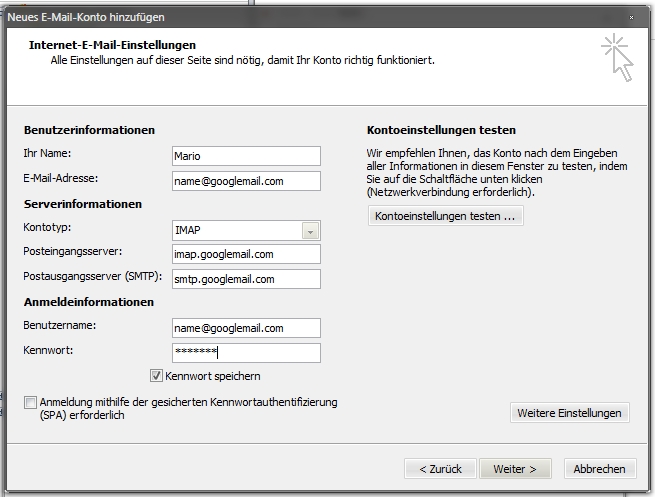Click the Kontoeinstellungen testen section heading

441,130
